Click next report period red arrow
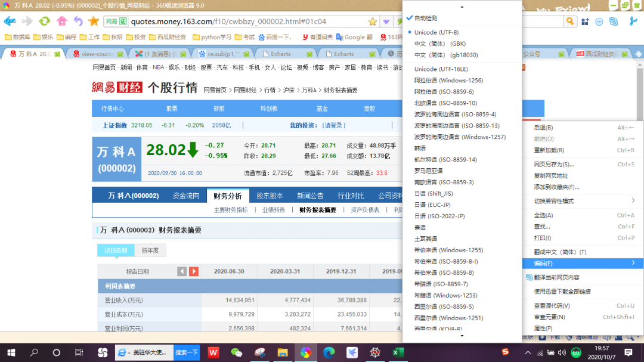 (x=194, y=271)
